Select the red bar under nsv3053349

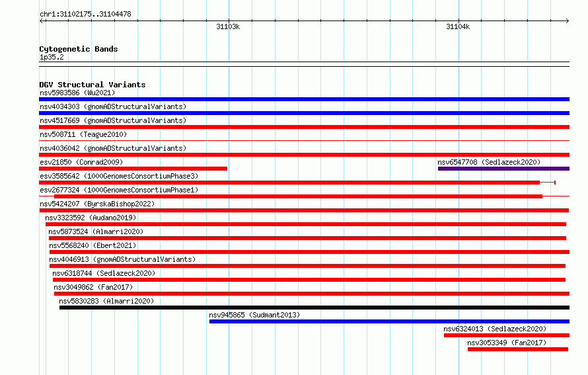[x=518, y=349]
